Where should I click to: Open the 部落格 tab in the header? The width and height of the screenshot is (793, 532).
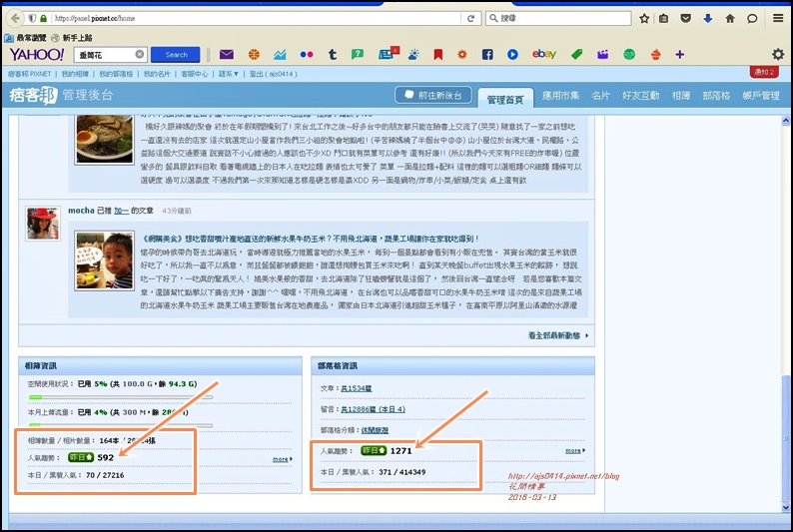tap(716, 96)
